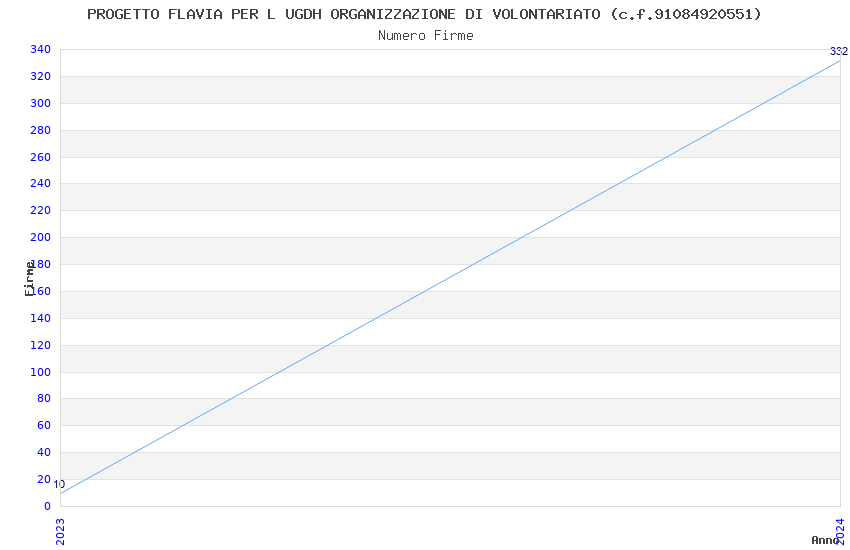
Task: Click the Firme y-axis title
Action: point(29,279)
